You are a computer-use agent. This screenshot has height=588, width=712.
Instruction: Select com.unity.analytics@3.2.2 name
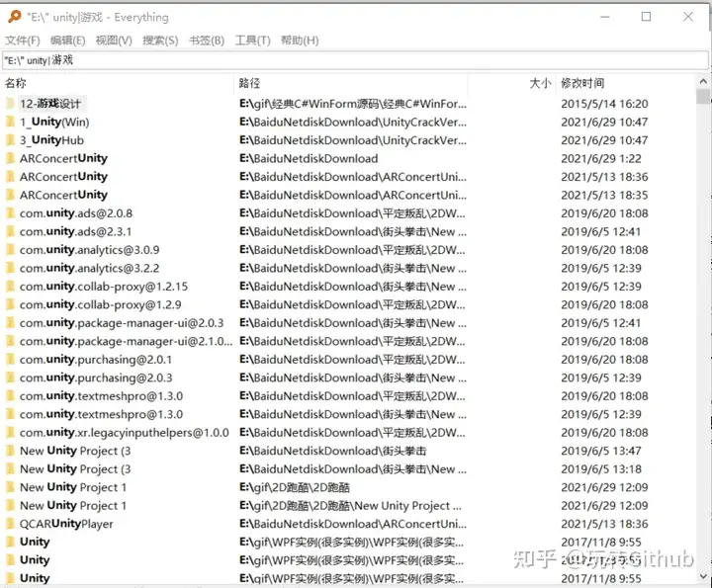click(x=89, y=268)
